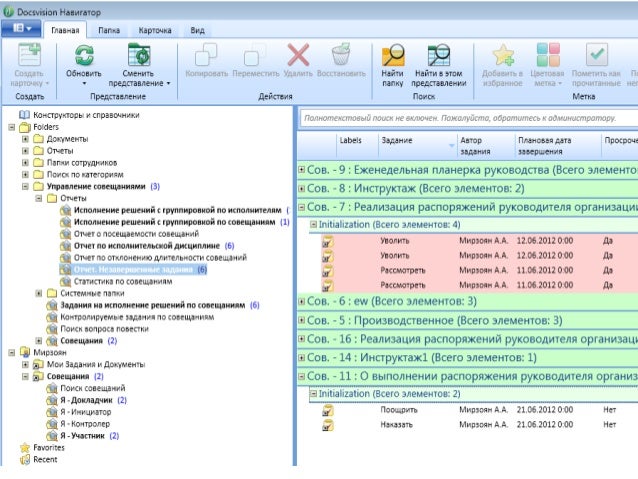Expand group Сов. - 6 : ew
This screenshot has height=479, width=638.
pyautogui.click(x=302, y=301)
